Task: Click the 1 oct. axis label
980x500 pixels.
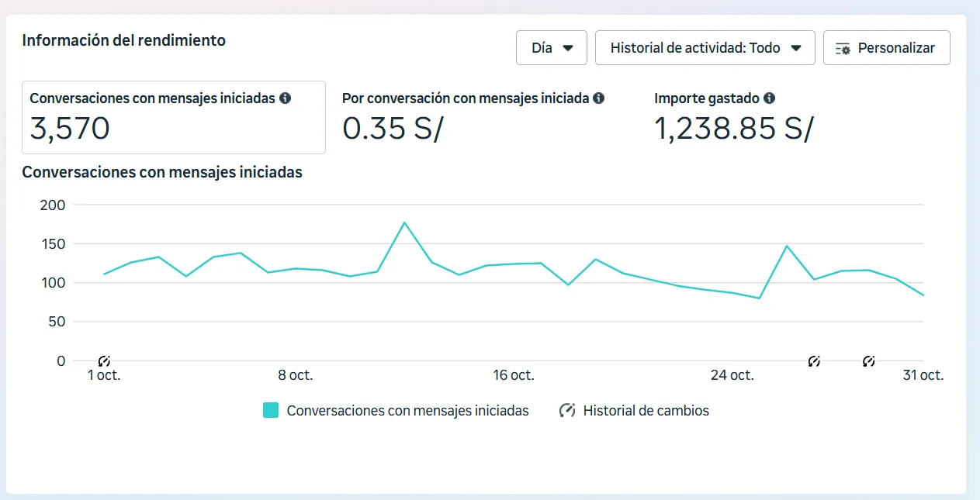Action: [x=104, y=375]
